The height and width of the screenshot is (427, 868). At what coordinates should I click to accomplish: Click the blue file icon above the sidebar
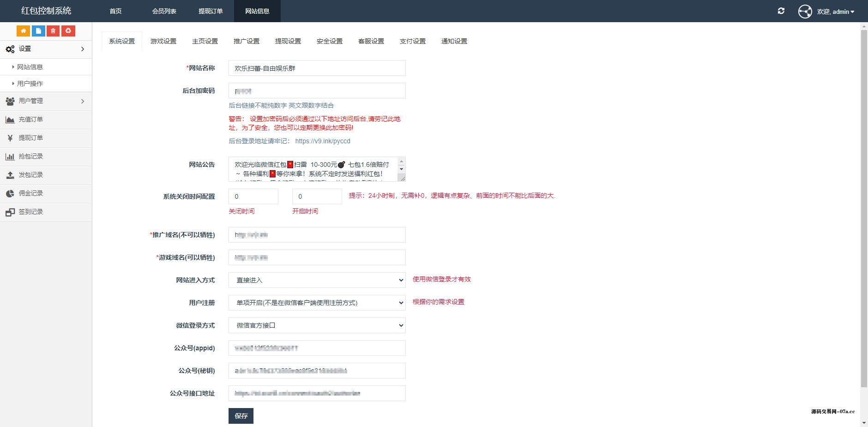coord(38,30)
